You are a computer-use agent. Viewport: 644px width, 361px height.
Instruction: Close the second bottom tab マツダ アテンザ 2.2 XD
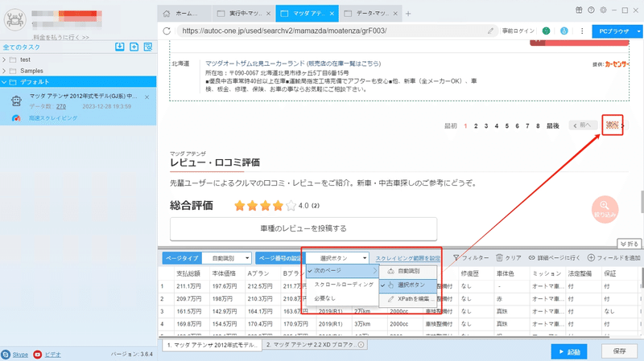click(361, 345)
